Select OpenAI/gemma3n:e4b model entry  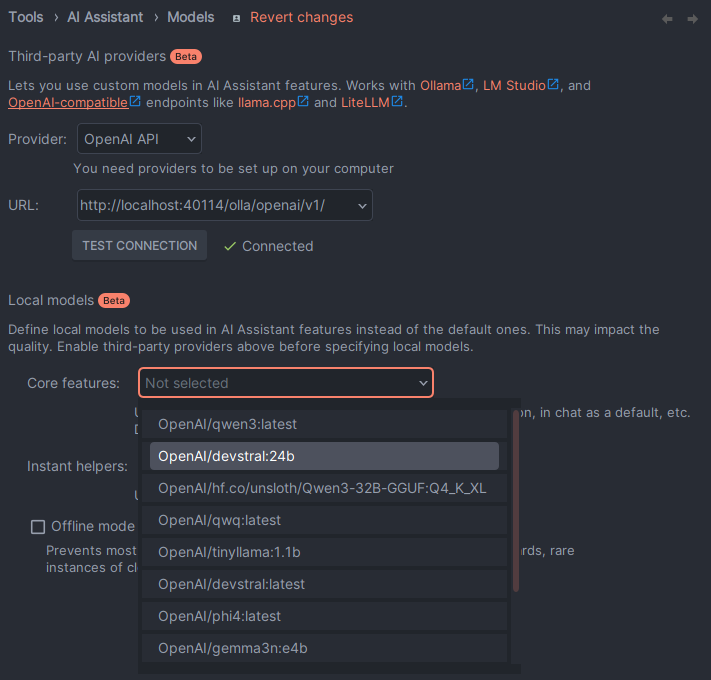click(x=325, y=648)
